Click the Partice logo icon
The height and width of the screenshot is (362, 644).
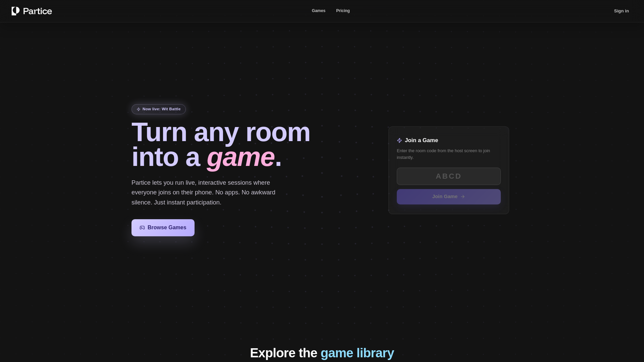point(15,11)
